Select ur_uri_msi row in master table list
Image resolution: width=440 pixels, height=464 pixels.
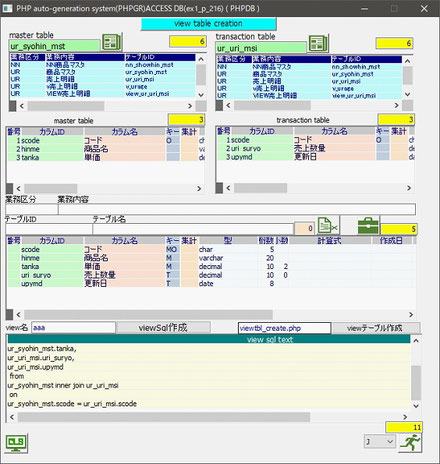coord(103,79)
